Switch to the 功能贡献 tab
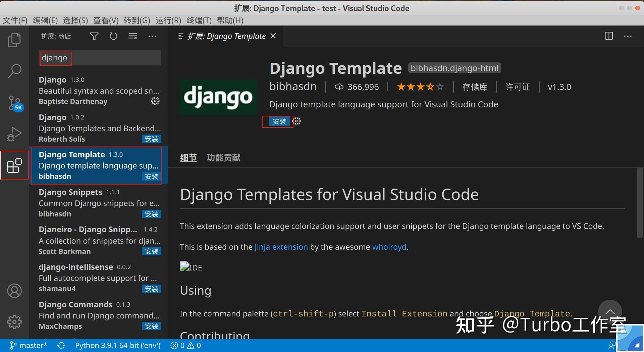Viewport: 644px width, 352px height. pos(223,158)
